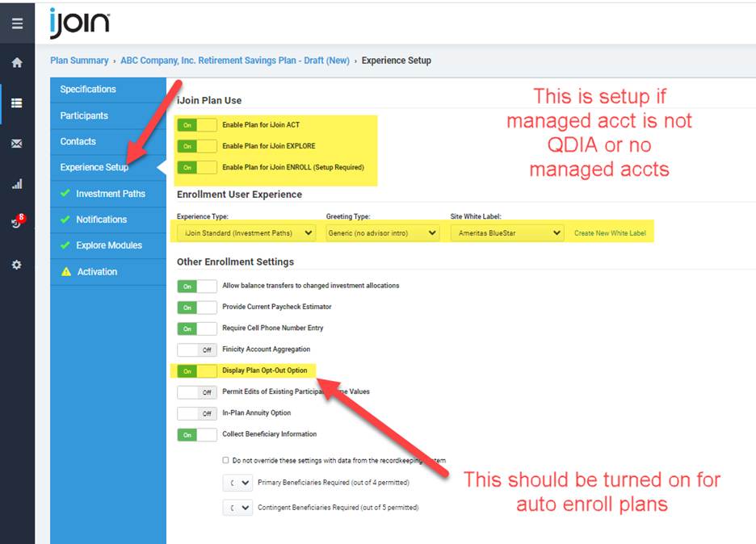Turn on In-Plan Annuity Option

tap(197, 413)
